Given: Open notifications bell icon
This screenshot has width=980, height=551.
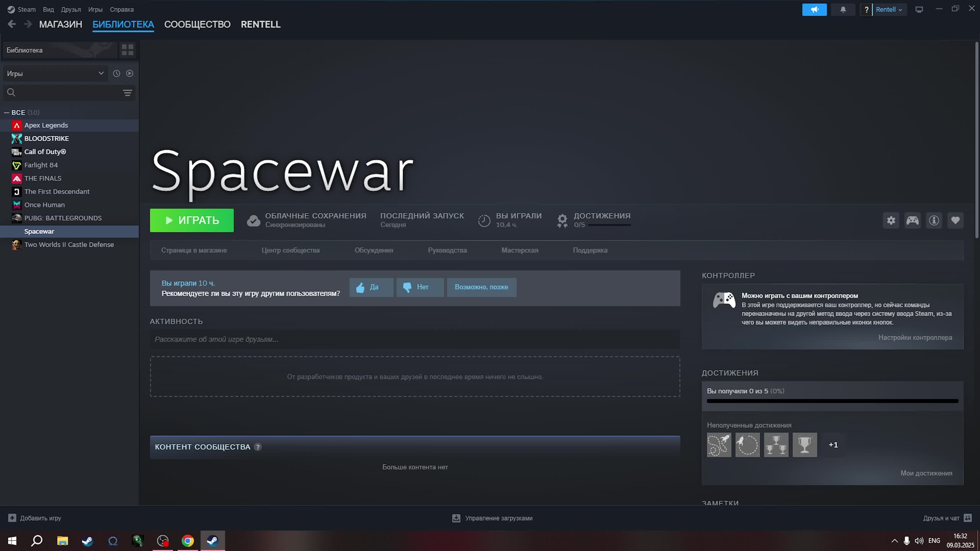Looking at the screenshot, I should (843, 10).
